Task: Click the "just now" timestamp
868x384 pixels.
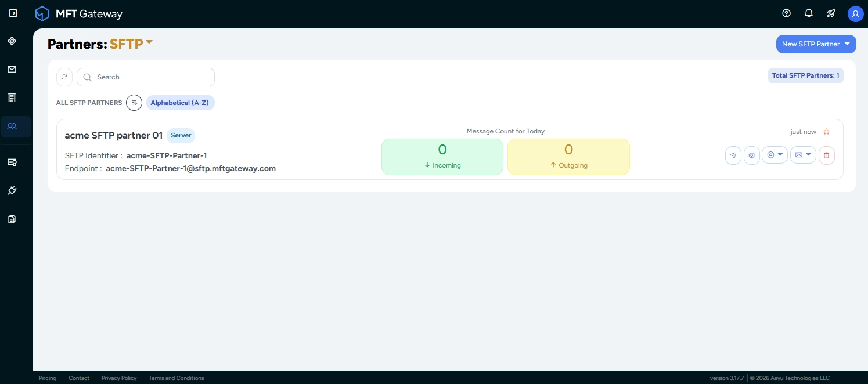Action: pos(804,132)
